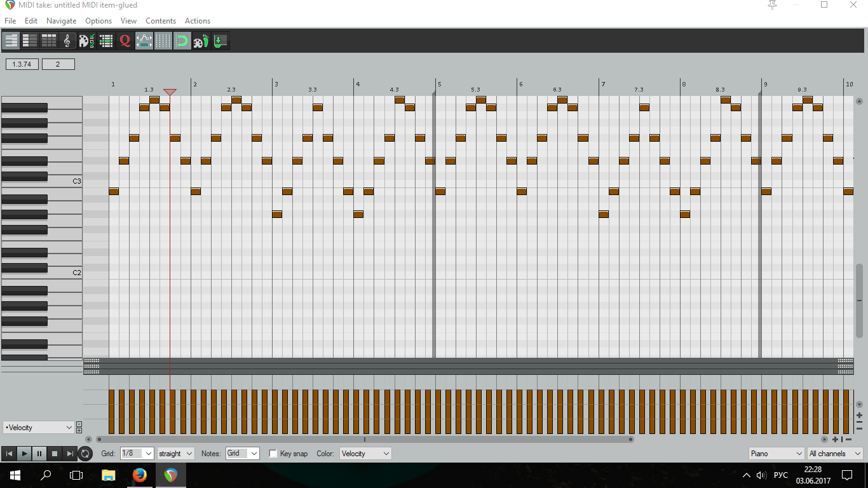868x488 pixels.
Task: Open the Velocity CC lane dropdown
Action: (38, 428)
